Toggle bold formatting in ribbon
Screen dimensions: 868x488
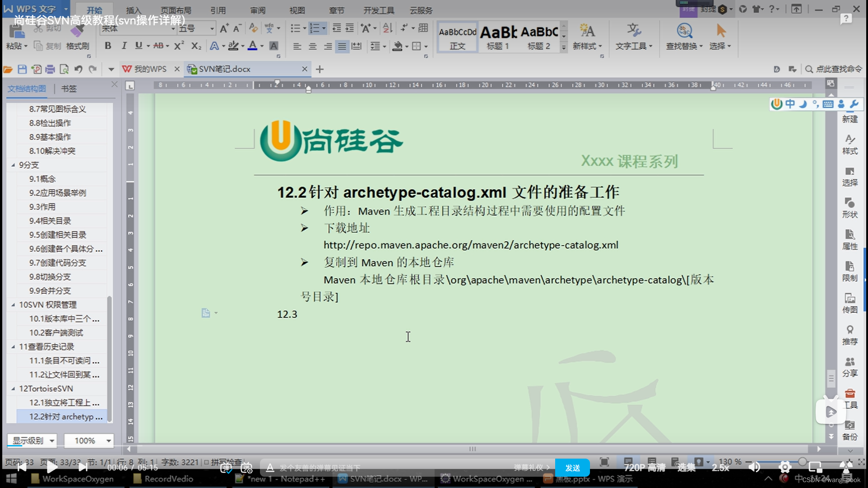click(x=108, y=46)
